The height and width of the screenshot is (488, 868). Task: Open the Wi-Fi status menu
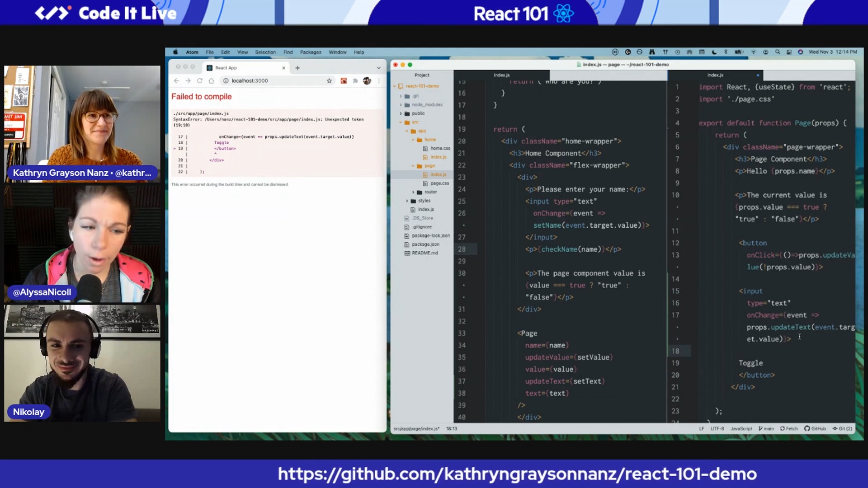click(753, 52)
